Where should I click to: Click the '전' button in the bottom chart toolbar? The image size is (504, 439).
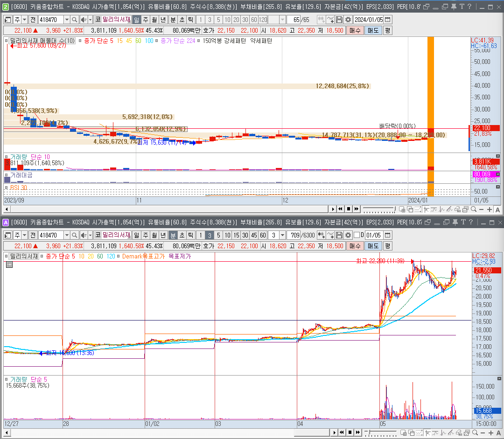click(33, 235)
